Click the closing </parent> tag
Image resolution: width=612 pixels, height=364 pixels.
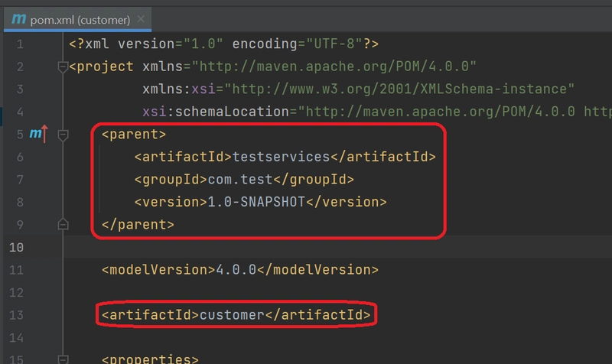[x=138, y=225]
